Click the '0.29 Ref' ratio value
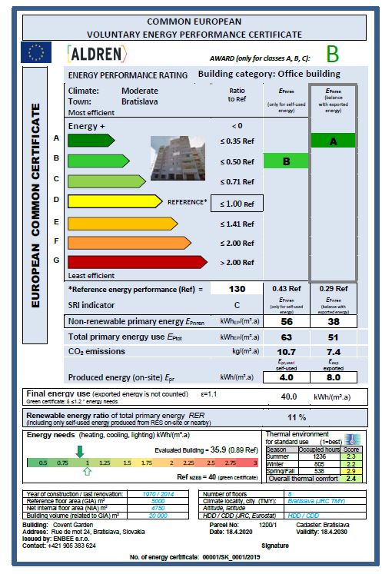This screenshot has width=392, height=574. pos(334,288)
